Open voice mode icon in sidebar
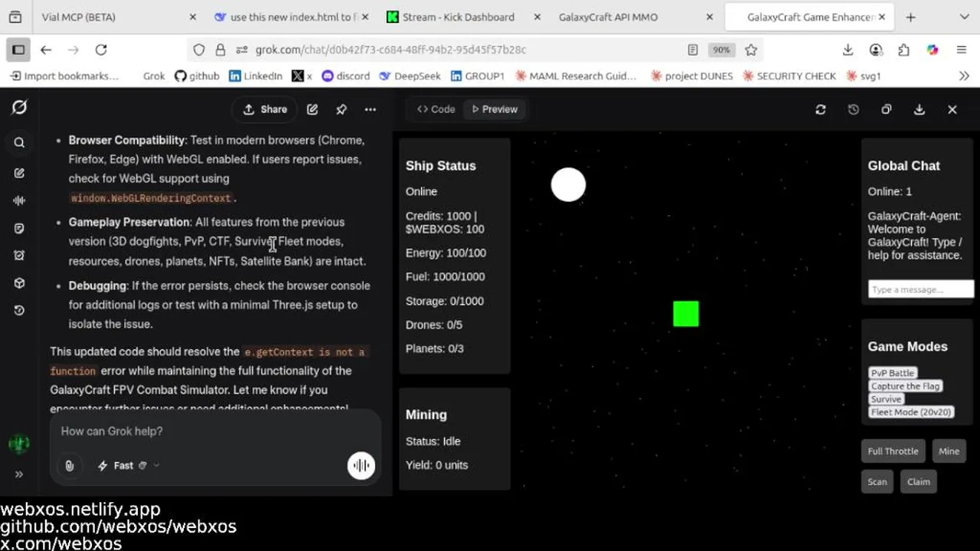 (x=19, y=201)
